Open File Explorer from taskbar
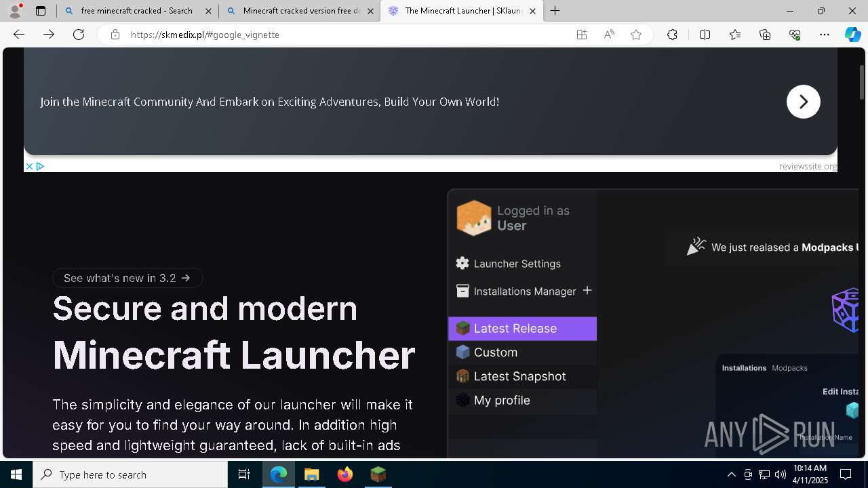The width and height of the screenshot is (868, 488). (x=312, y=474)
